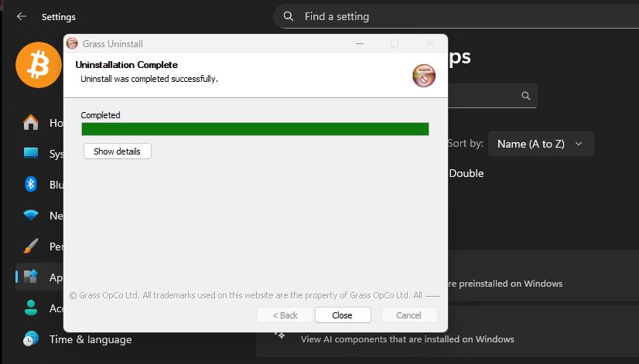Click the Find a setting search field

456,17
